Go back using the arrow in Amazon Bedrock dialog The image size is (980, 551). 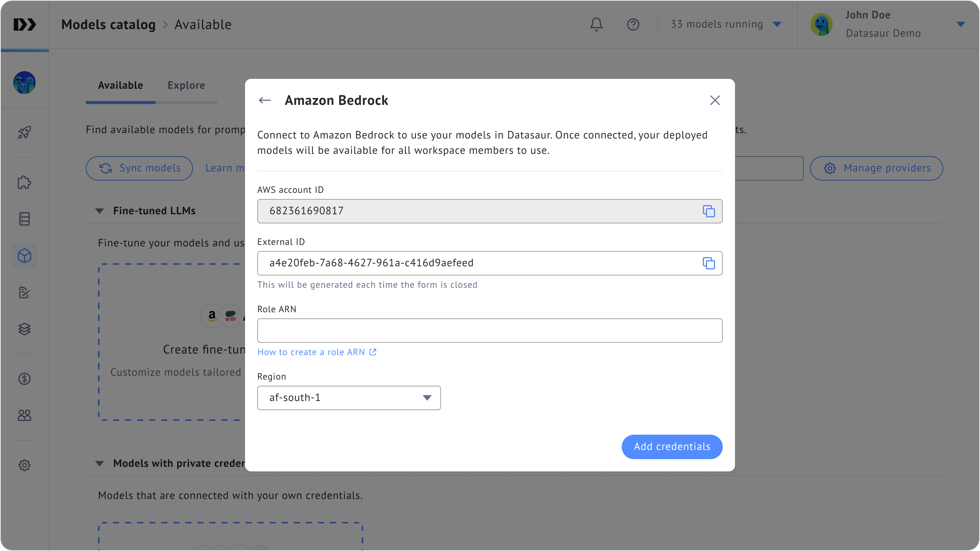click(x=265, y=100)
